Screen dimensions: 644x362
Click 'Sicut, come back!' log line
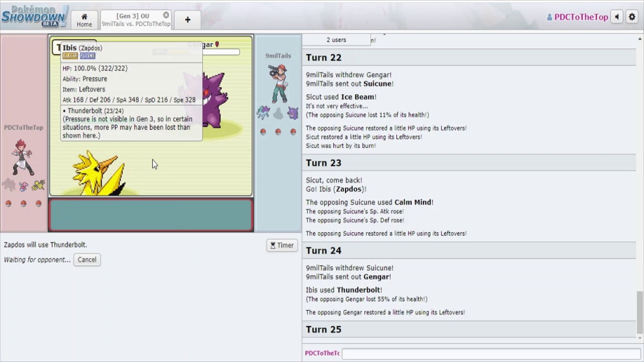tap(334, 180)
